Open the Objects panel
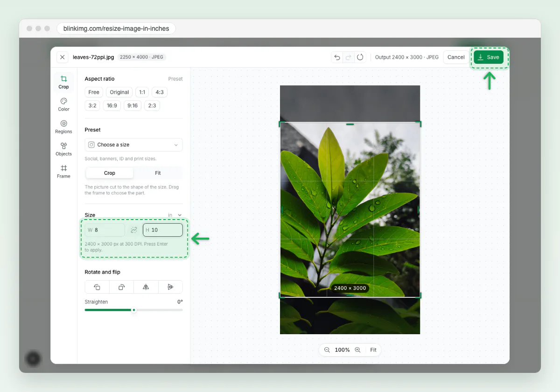 pos(63,149)
